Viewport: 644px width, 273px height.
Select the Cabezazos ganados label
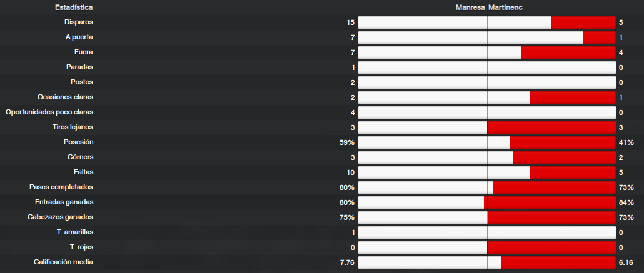click(61, 217)
